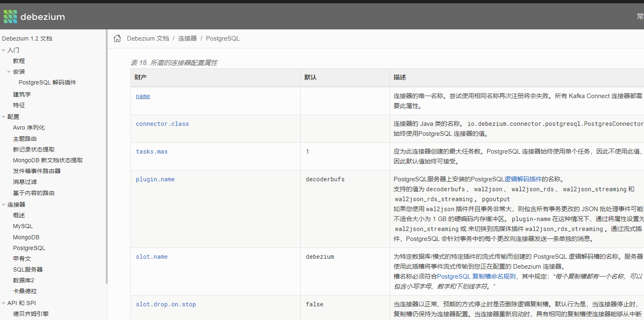
Task: Click Debezium 1.2 文档 sidebar title
Action: pos(27,38)
